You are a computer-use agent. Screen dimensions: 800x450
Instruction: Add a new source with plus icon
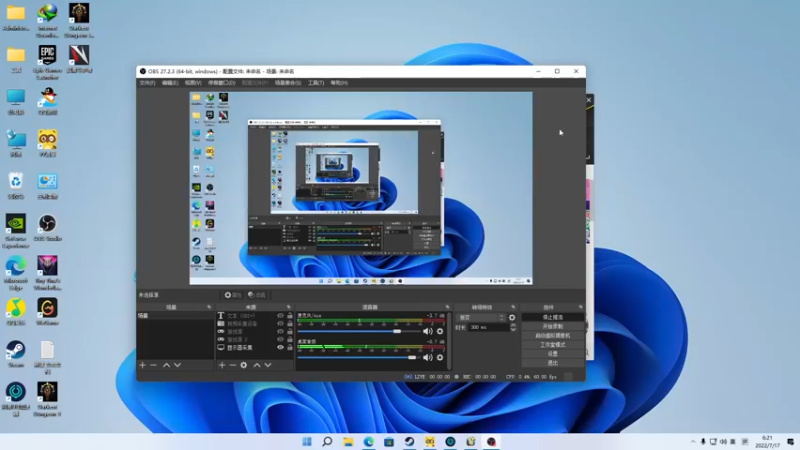pos(222,365)
